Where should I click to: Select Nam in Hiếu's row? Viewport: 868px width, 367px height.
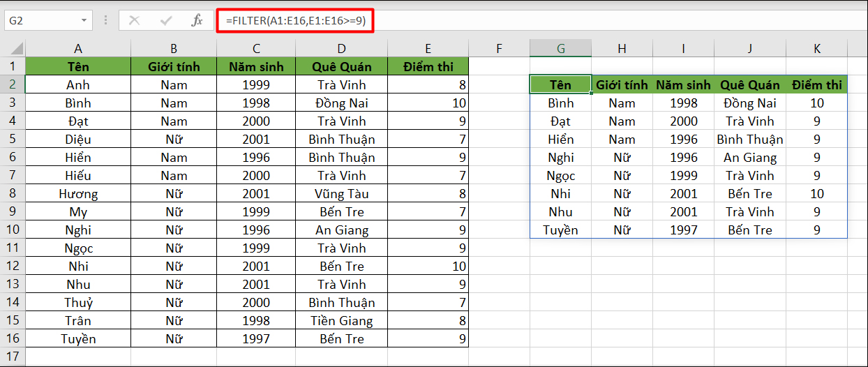pyautogui.click(x=174, y=175)
